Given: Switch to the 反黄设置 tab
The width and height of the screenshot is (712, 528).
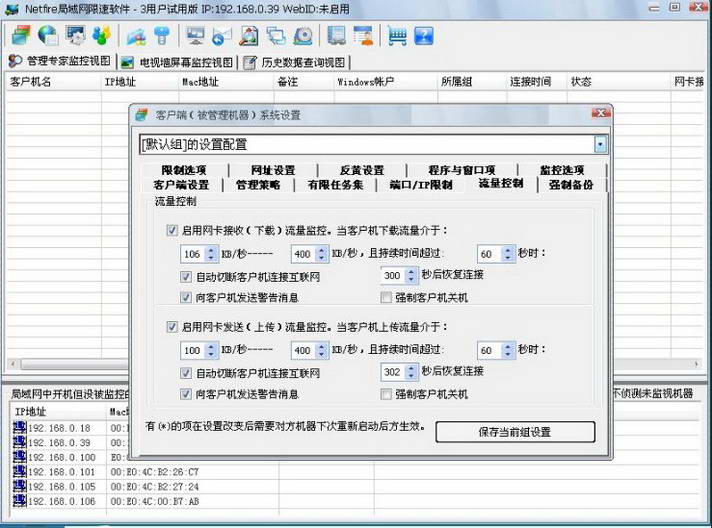Looking at the screenshot, I should click(362, 170).
